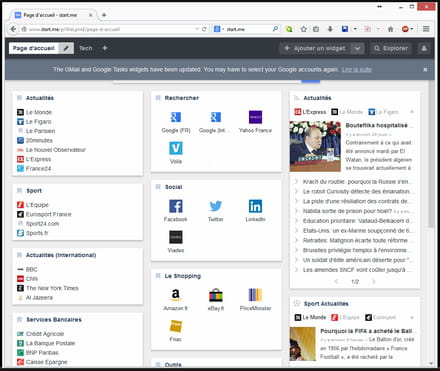Follow the Lire la suite link
The width and height of the screenshot is (440, 371).
click(357, 70)
